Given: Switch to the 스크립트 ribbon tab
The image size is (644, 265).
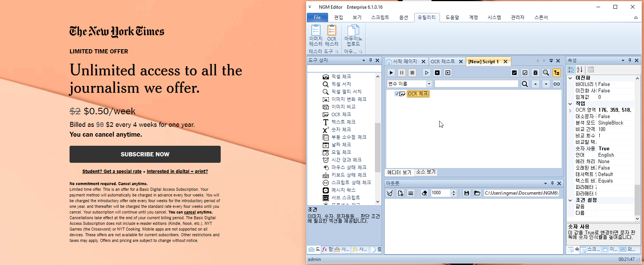Looking at the screenshot, I should point(380,17).
